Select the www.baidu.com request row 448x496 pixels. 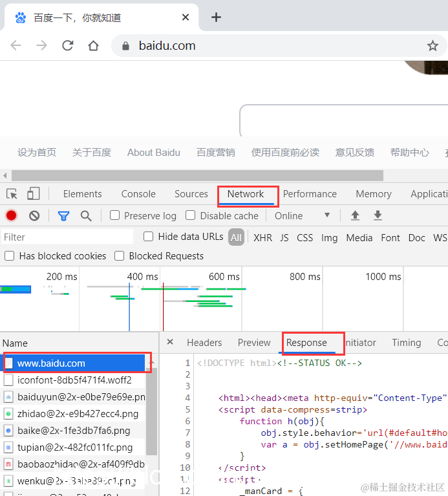click(74, 363)
